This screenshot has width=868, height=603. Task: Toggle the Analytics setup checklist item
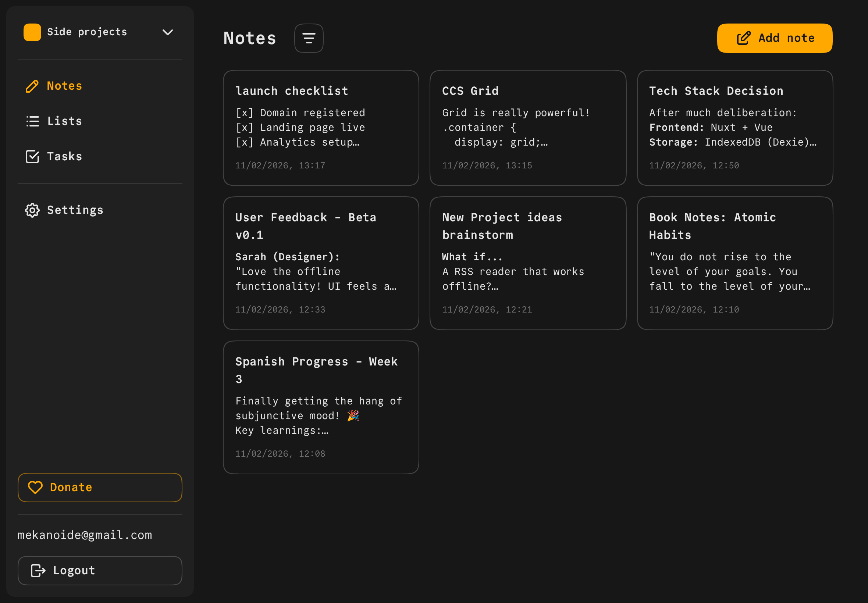[245, 142]
